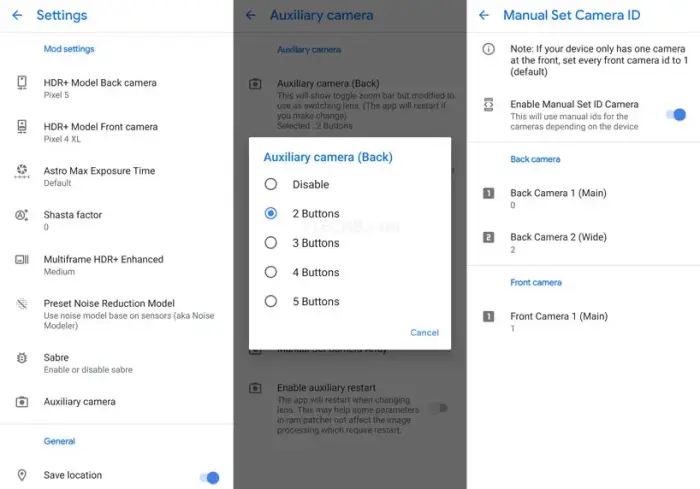Go back from the Auxiliary camera screen
This screenshot has height=489, width=700.
point(251,15)
